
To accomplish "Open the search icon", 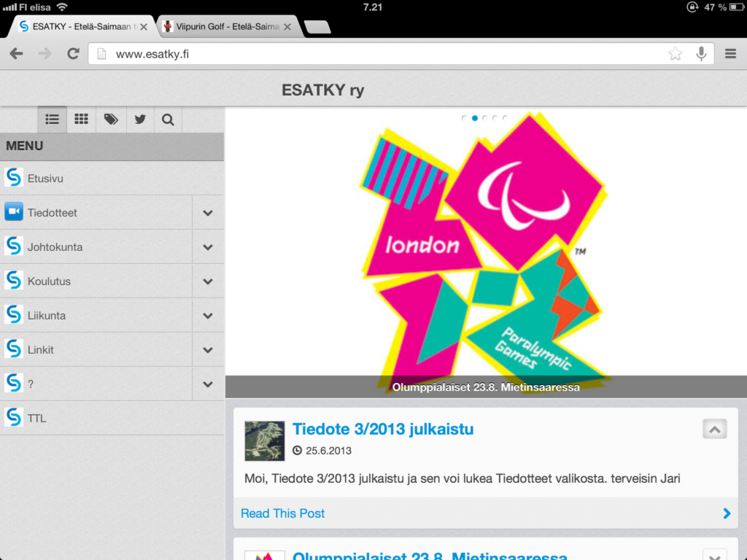I will point(168,119).
